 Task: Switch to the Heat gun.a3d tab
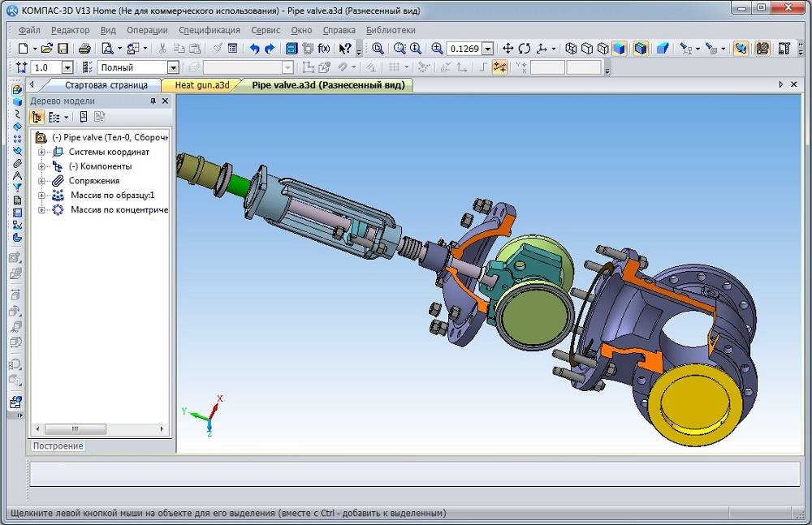(201, 84)
